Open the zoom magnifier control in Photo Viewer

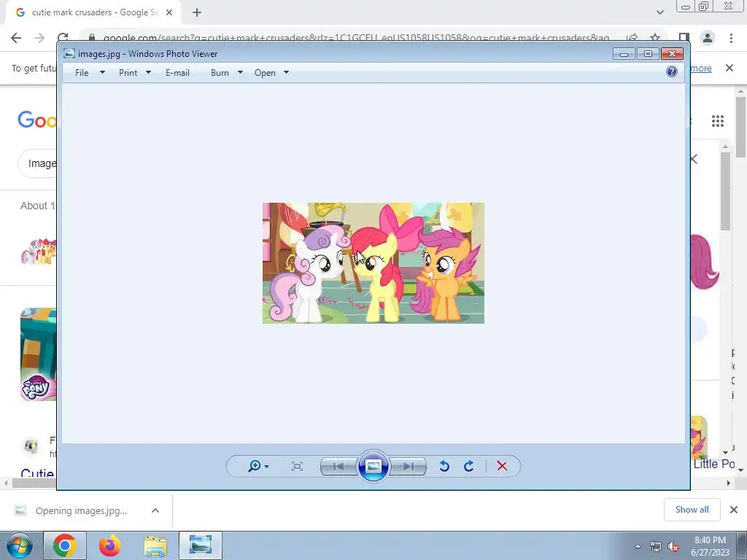258,466
